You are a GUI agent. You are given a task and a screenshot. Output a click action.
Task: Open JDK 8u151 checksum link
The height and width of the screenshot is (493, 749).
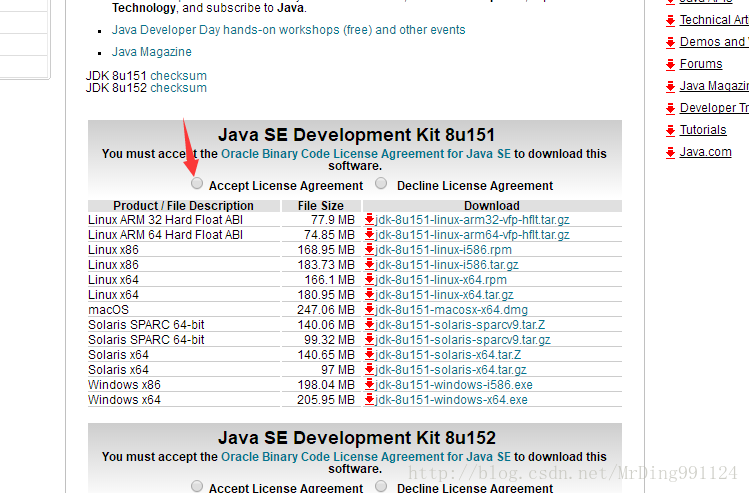tap(179, 75)
